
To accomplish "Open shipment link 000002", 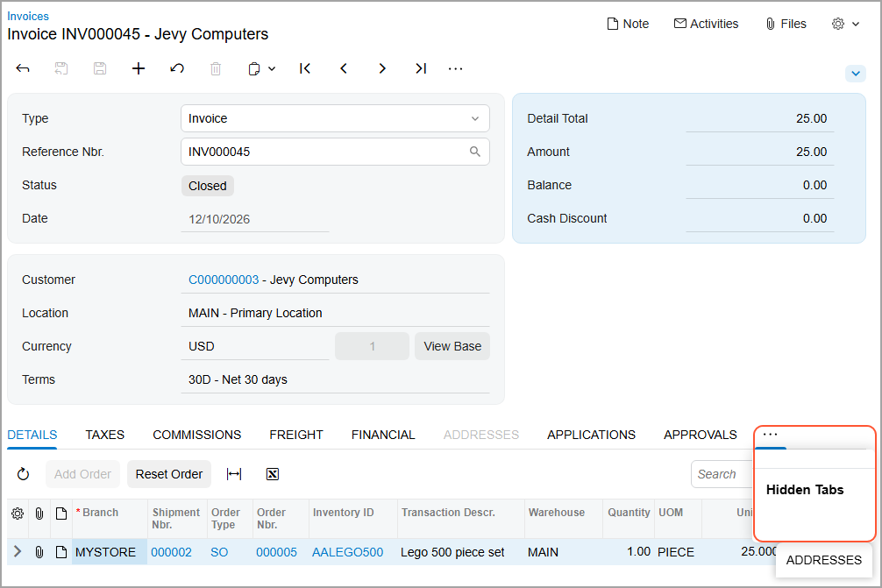I will pyautogui.click(x=171, y=553).
